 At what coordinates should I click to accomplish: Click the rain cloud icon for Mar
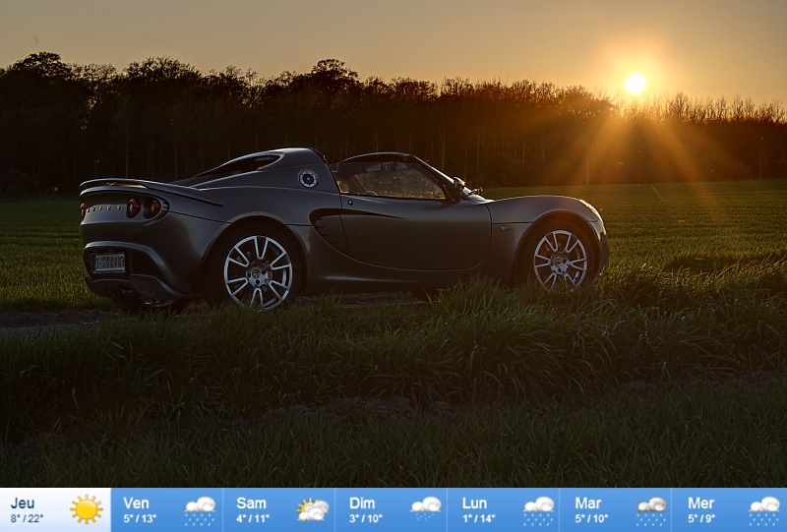click(x=651, y=510)
